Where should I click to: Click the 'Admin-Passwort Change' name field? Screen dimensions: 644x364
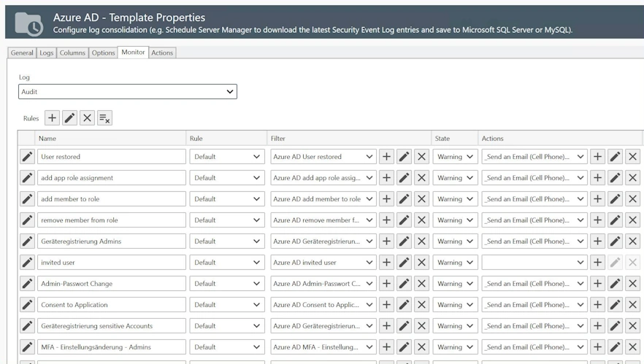[111, 284]
